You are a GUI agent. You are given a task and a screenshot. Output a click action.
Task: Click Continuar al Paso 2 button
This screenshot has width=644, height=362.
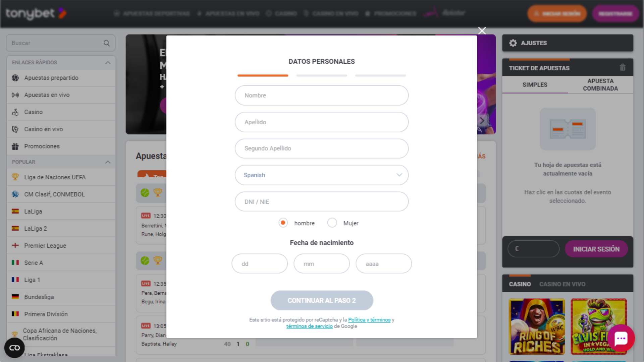click(x=322, y=301)
